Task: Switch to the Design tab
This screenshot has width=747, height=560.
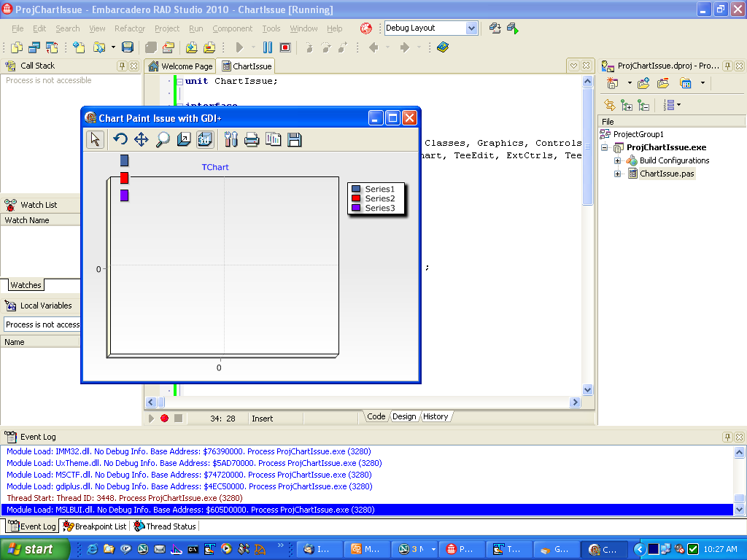Action: point(404,416)
